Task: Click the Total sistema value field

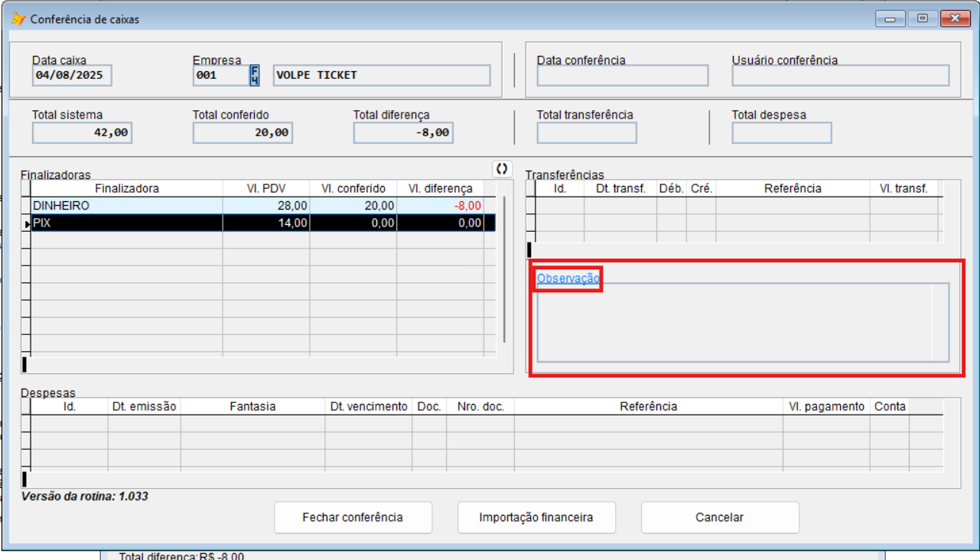Action: pyautogui.click(x=82, y=133)
